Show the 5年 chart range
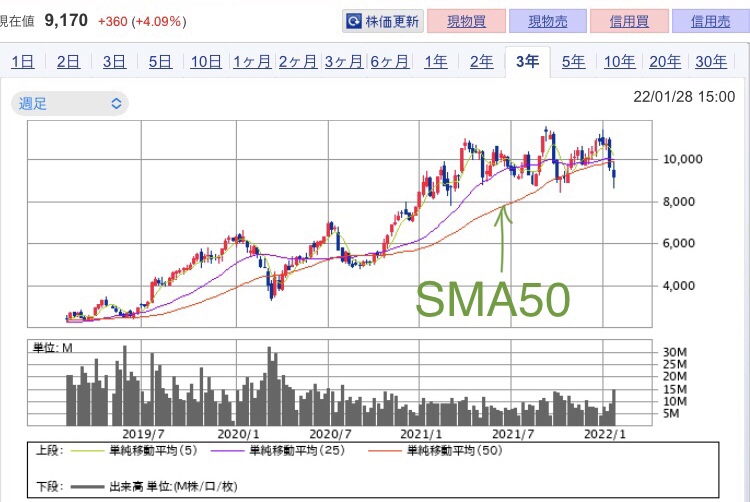 (x=573, y=62)
